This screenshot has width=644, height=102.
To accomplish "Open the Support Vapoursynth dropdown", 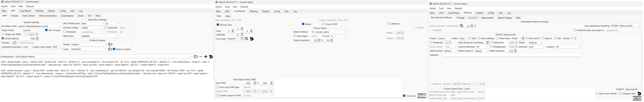I will [633, 89].
